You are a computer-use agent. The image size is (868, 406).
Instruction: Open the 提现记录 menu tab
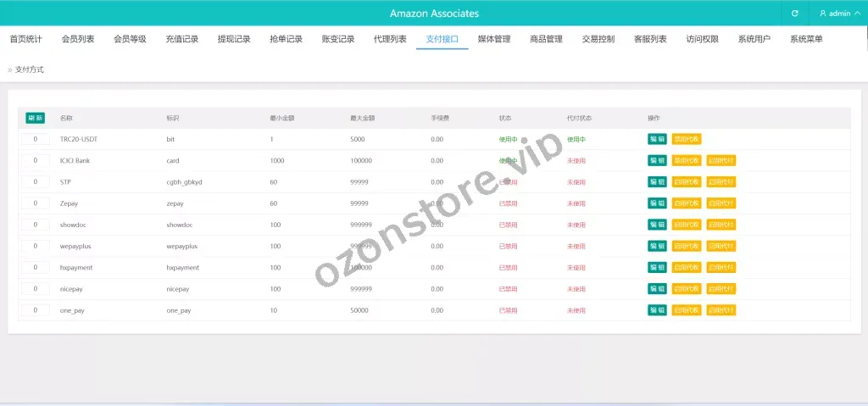coord(234,39)
